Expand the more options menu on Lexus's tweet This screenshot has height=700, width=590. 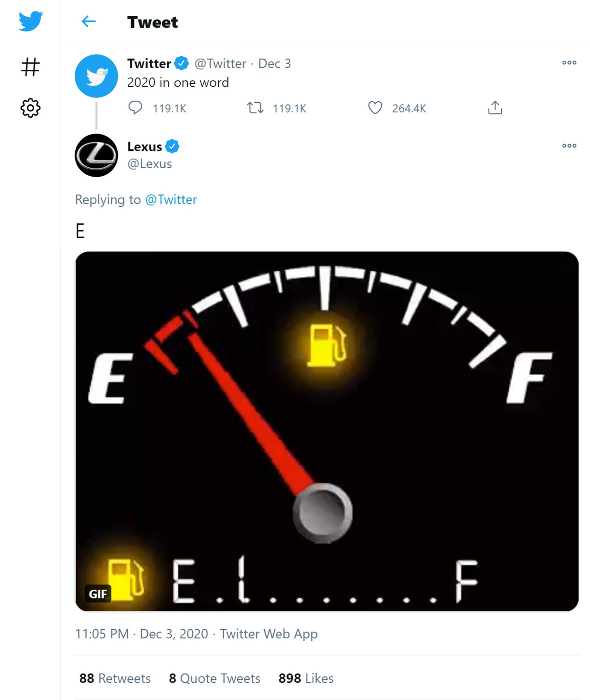tap(569, 146)
